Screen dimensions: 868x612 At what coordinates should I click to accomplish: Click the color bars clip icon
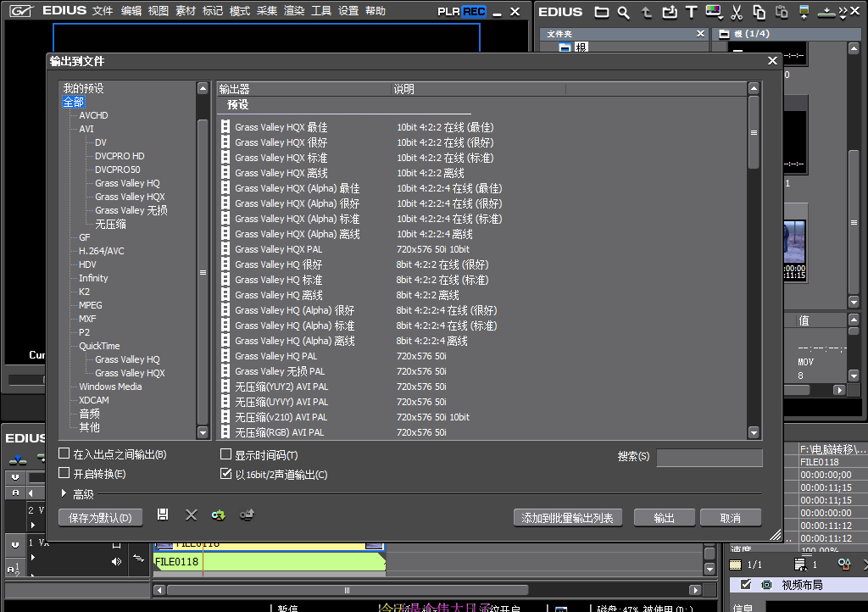tap(714, 12)
